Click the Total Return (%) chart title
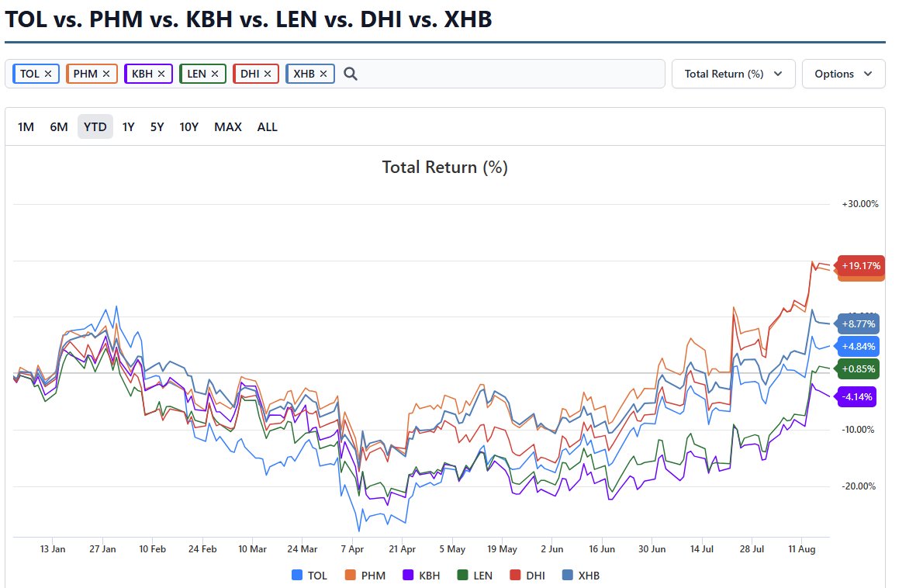Viewport: 923px width, 588px height. point(445,168)
